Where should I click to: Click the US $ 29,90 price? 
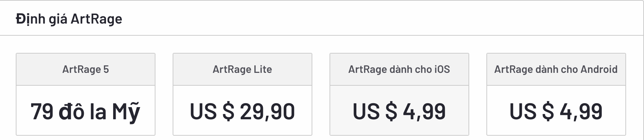pyautogui.click(x=242, y=111)
